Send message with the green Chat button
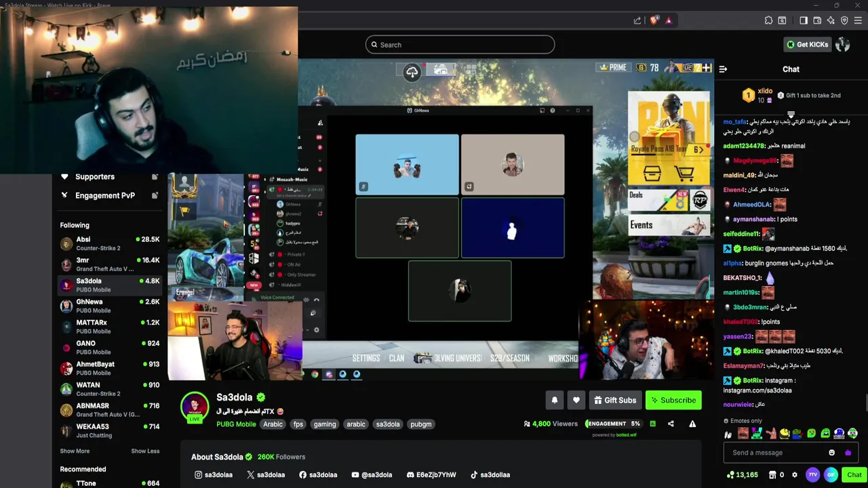Screen dimensions: 868x488 pyautogui.click(x=854, y=475)
